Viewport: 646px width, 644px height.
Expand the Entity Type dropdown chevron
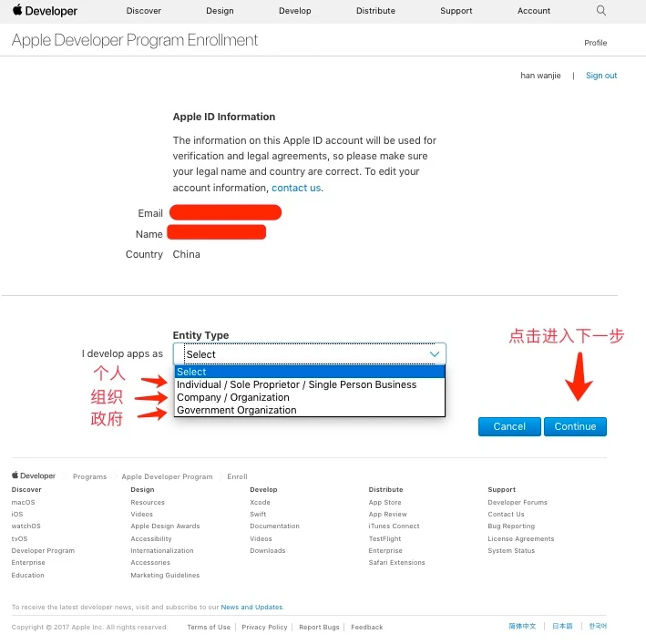tap(435, 354)
